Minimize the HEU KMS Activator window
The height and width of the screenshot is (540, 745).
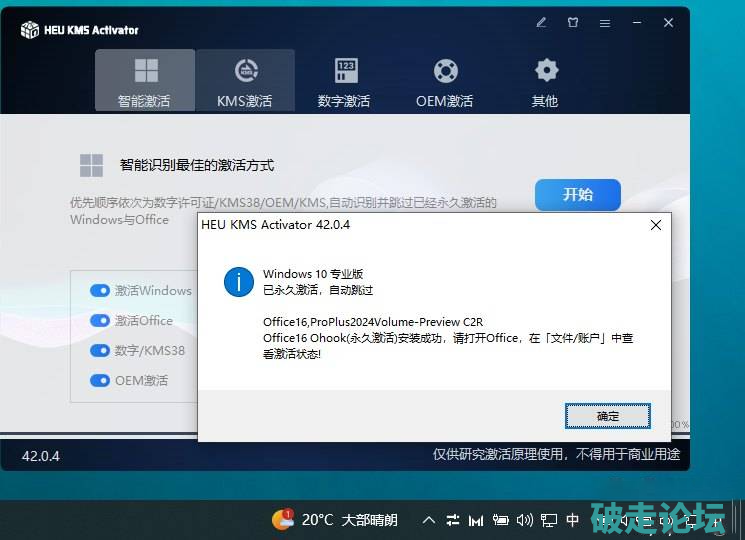pyautogui.click(x=637, y=22)
